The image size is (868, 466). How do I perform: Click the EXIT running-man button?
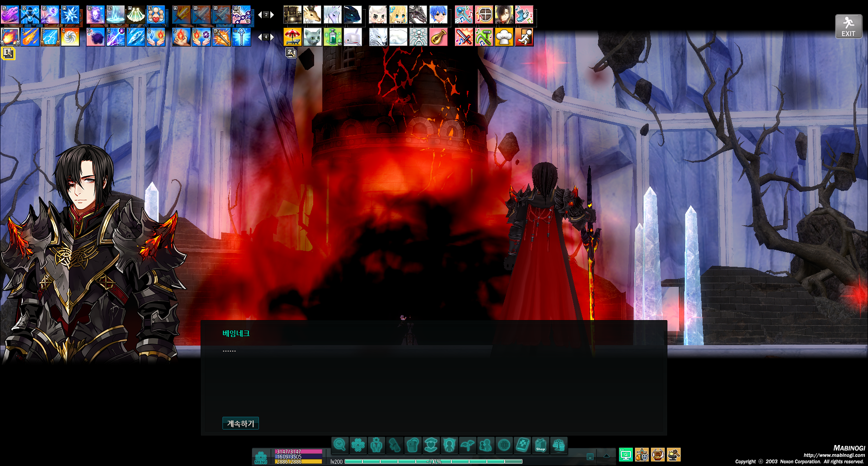pos(848,26)
